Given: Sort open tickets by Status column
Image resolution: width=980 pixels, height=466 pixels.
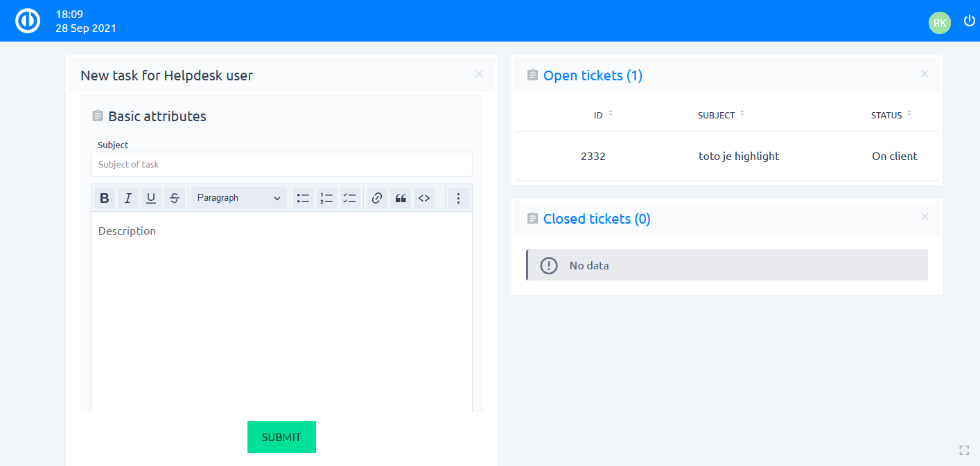Looking at the screenshot, I should [x=891, y=115].
